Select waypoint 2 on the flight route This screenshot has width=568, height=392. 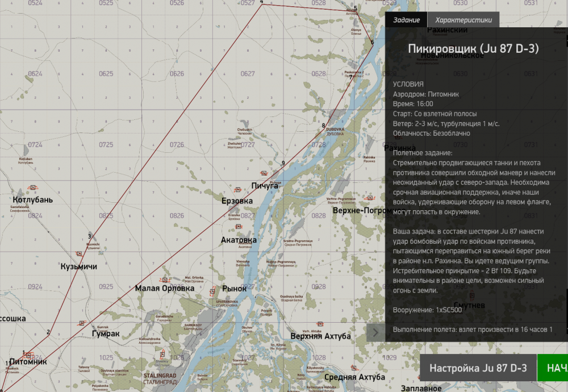point(48,332)
